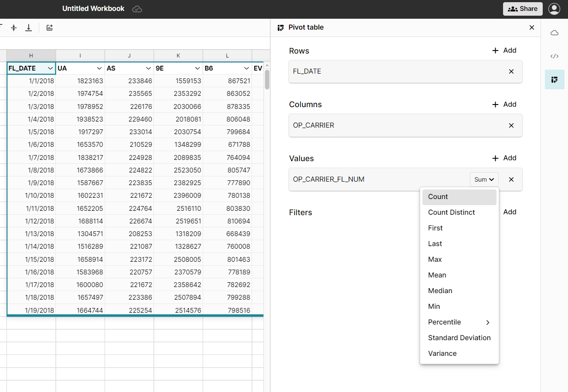Screen dimensions: 568x392
Task: Open the code panel via </> icon
Action: (554, 56)
